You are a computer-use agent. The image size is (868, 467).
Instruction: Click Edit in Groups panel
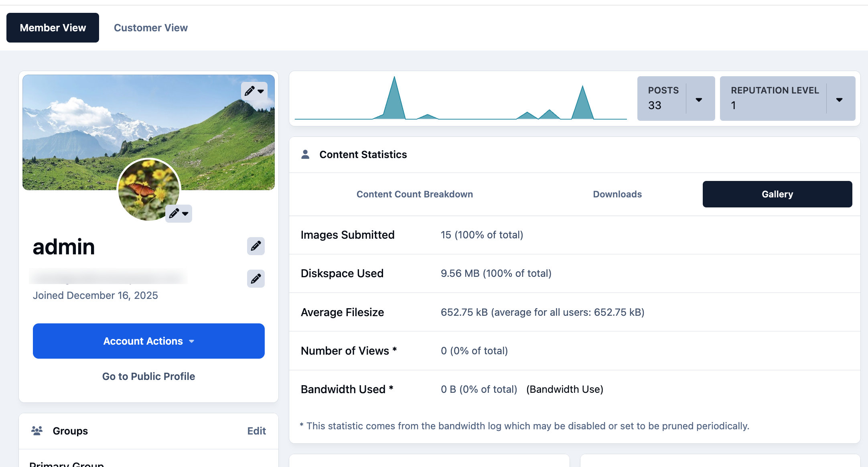pyautogui.click(x=257, y=431)
